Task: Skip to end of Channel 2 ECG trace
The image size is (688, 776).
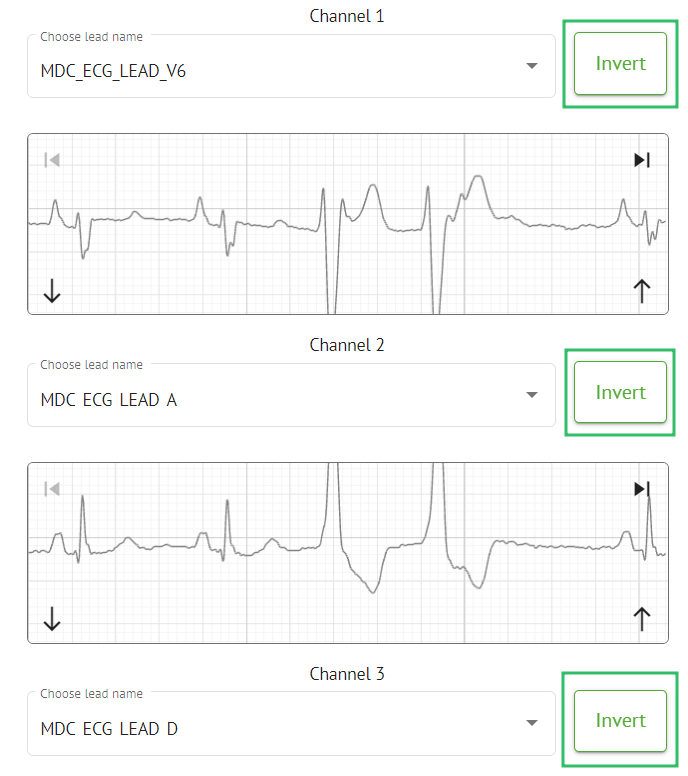Action: [x=642, y=489]
